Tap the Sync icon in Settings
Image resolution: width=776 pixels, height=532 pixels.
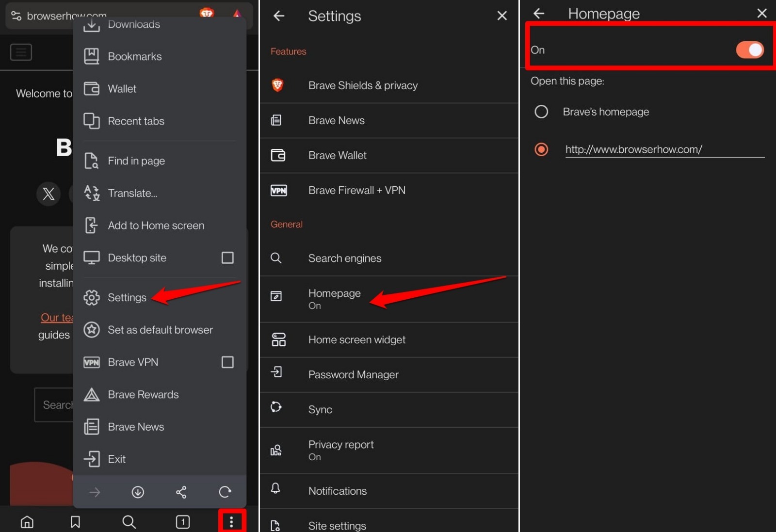tap(276, 407)
